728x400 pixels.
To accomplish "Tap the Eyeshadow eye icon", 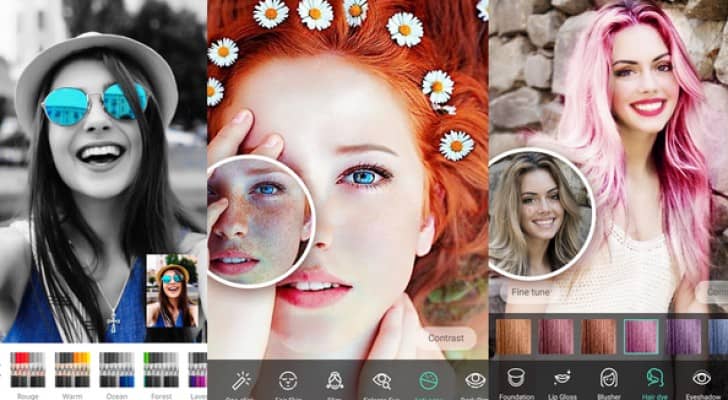I will (702, 377).
